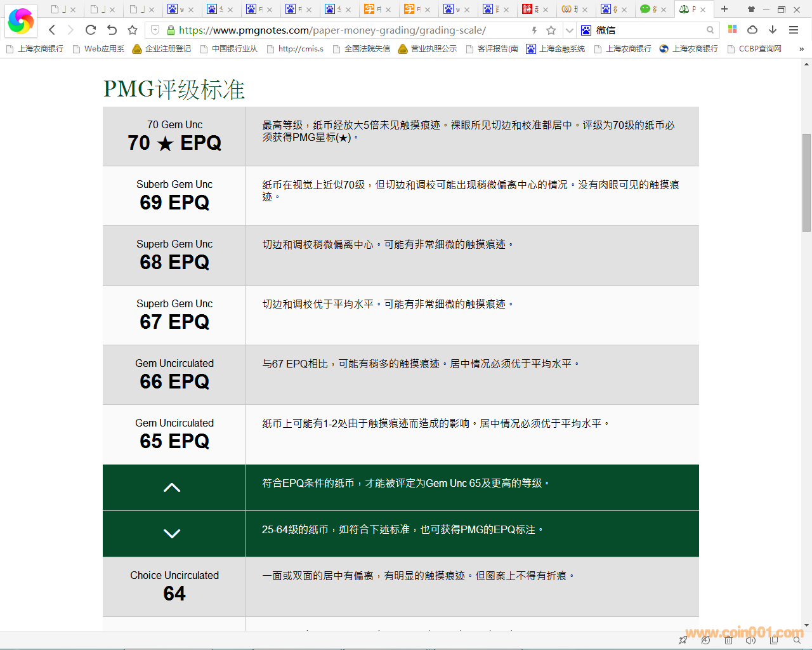The width and height of the screenshot is (812, 650).
Task: Open the colorful apps grid icon
Action: pos(732,29)
